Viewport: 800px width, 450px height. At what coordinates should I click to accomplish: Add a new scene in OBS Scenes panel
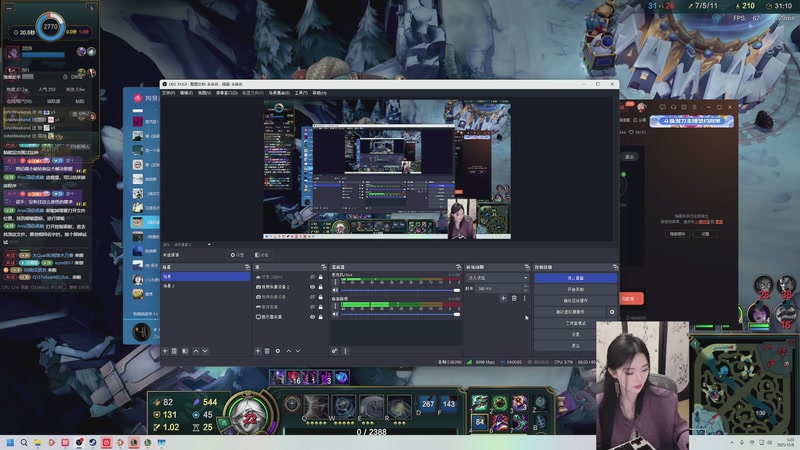coord(165,351)
